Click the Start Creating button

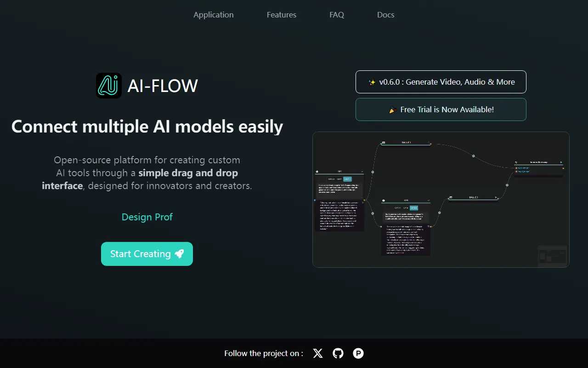(147, 253)
